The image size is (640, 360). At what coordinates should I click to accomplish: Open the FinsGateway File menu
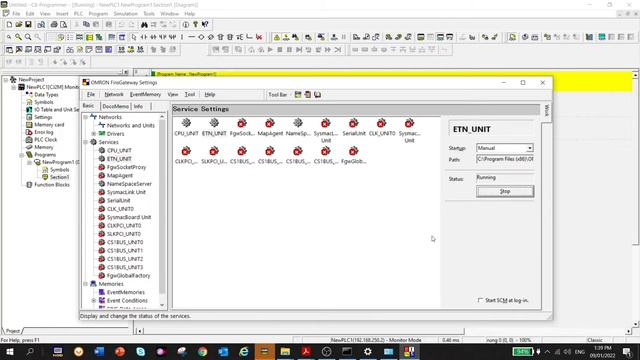coord(91,94)
